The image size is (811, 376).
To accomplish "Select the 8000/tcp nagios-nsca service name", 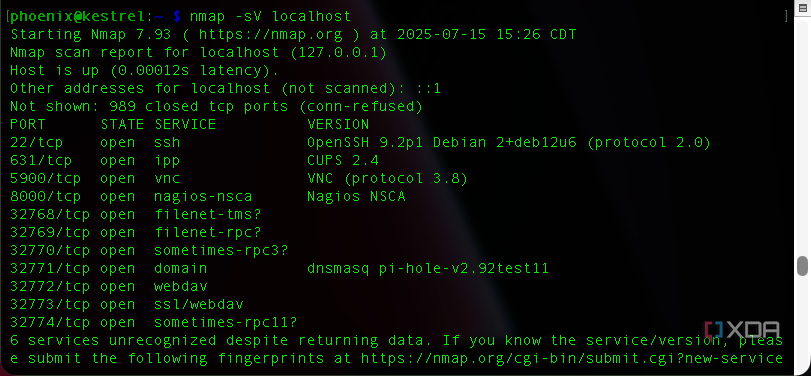I will (203, 197).
